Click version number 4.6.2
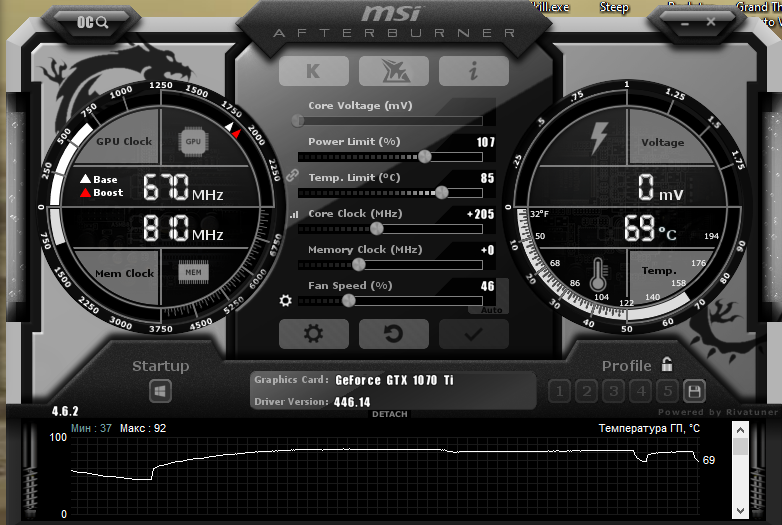 (65, 411)
